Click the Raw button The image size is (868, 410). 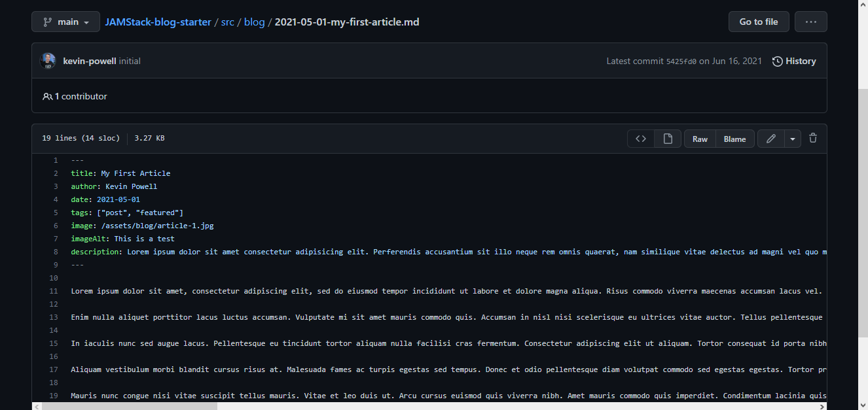(x=700, y=139)
